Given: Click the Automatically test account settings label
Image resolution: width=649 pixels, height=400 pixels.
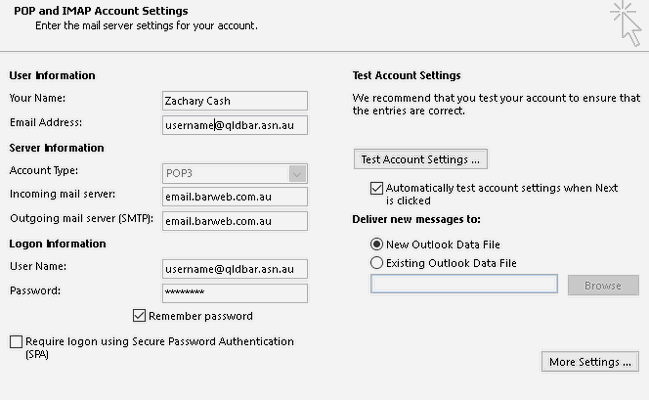Looking at the screenshot, I should click(x=502, y=194).
